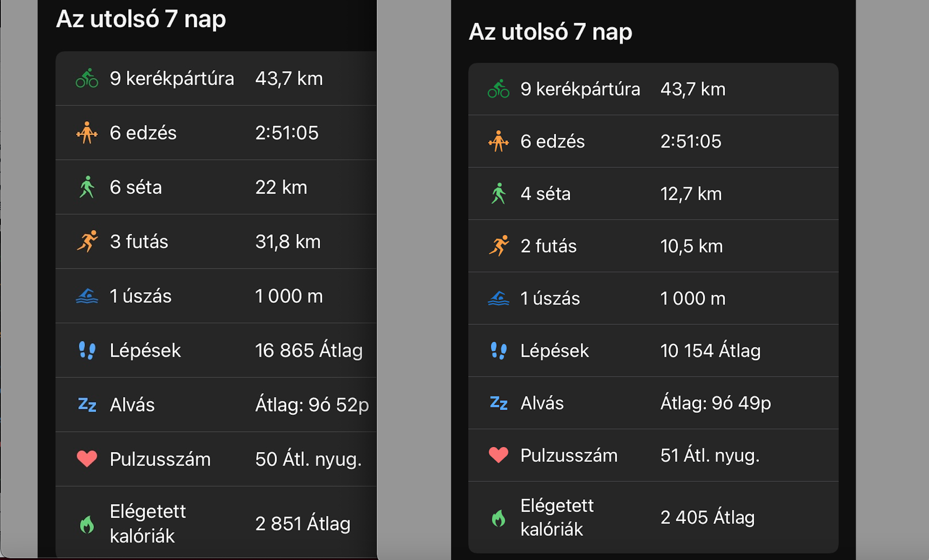
Task: Click the footsteps icon beside 16 865 Átlag
Action: [87, 350]
